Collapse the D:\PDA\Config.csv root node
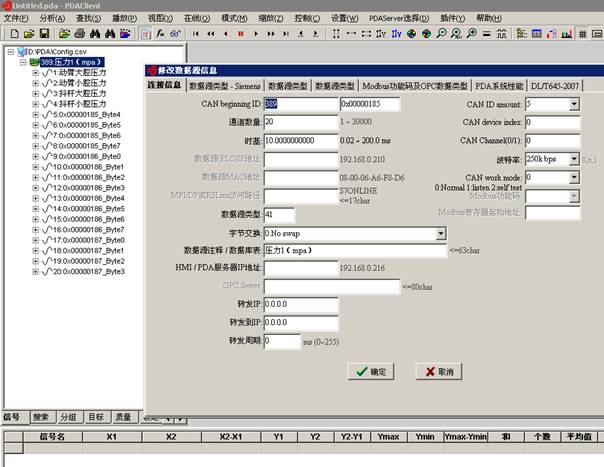This screenshot has height=467, width=604. click(x=11, y=52)
